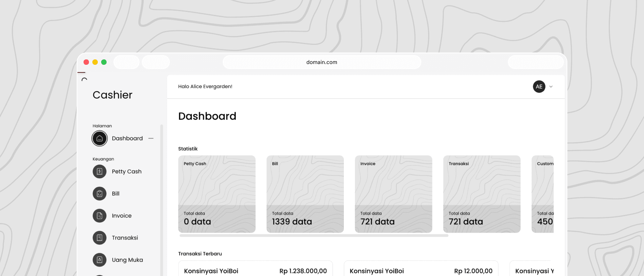644x276 pixels.
Task: Click the Invoice document icon
Action: pyautogui.click(x=100, y=216)
